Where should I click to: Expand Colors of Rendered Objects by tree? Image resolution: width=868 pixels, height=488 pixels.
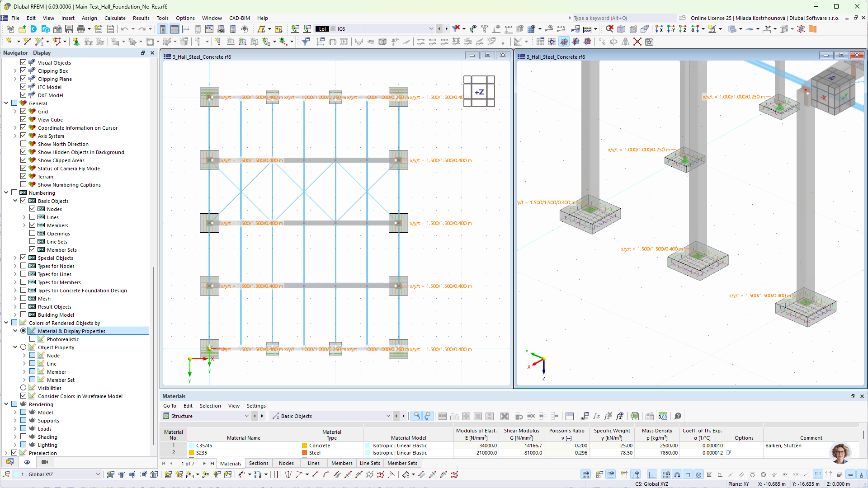point(6,323)
